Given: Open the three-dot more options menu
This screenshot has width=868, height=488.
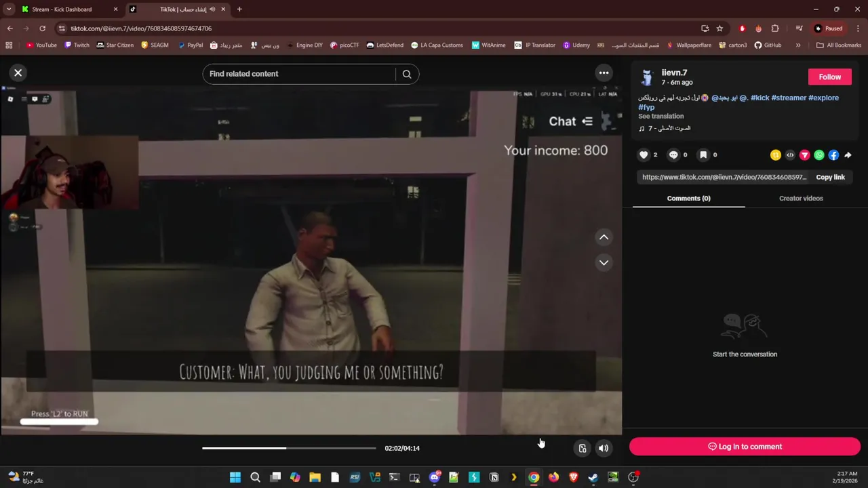Looking at the screenshot, I should (604, 73).
